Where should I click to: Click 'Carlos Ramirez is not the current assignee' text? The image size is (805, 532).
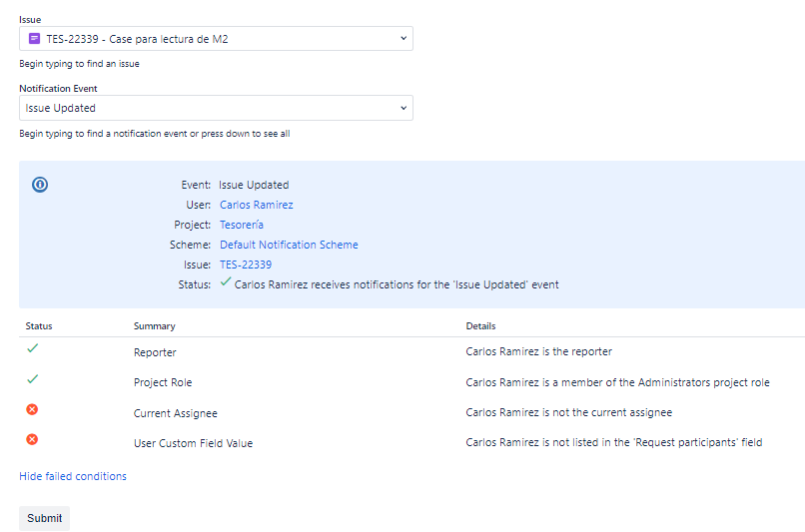point(569,412)
